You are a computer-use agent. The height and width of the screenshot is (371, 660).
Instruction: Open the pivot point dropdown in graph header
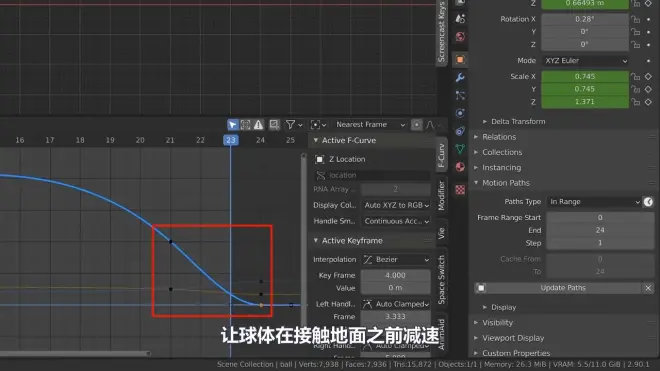pyautogui.click(x=318, y=125)
